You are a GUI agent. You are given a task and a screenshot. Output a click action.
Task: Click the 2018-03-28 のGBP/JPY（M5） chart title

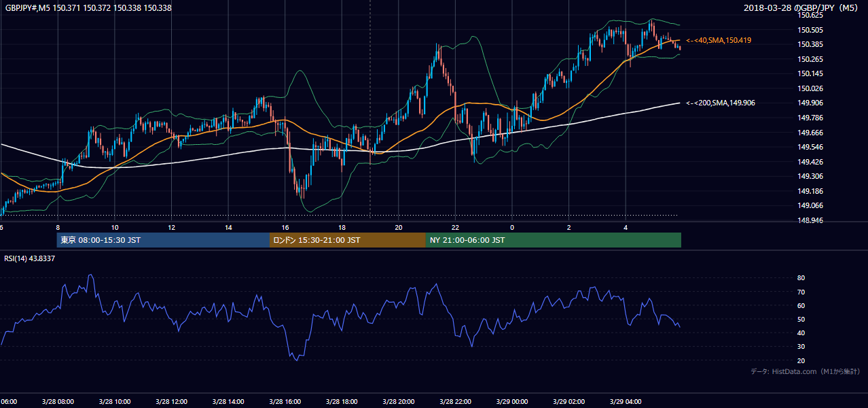[x=801, y=8]
